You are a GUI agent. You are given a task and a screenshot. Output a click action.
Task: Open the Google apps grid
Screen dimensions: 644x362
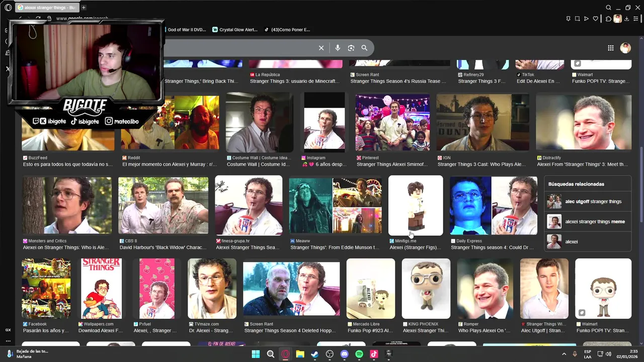coord(610,48)
